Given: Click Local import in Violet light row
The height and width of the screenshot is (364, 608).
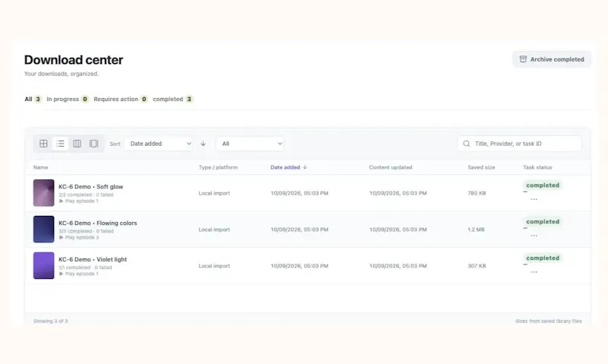Looking at the screenshot, I should (x=214, y=266).
